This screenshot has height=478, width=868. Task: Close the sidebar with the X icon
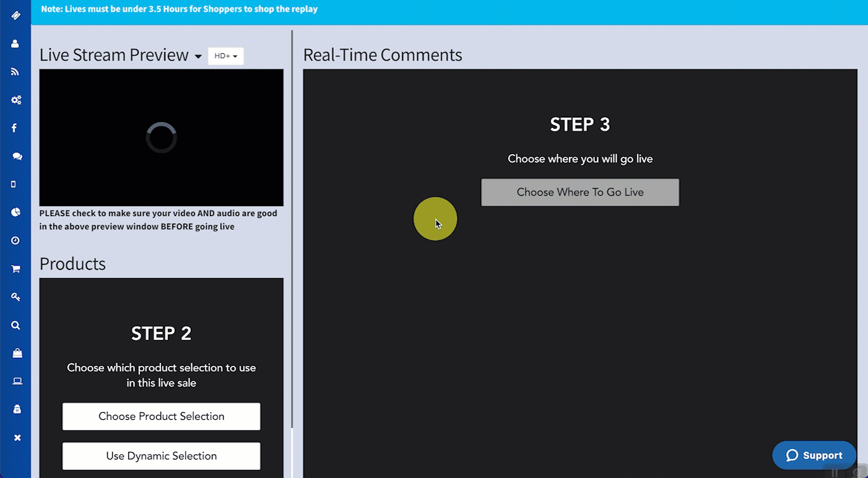coord(17,438)
